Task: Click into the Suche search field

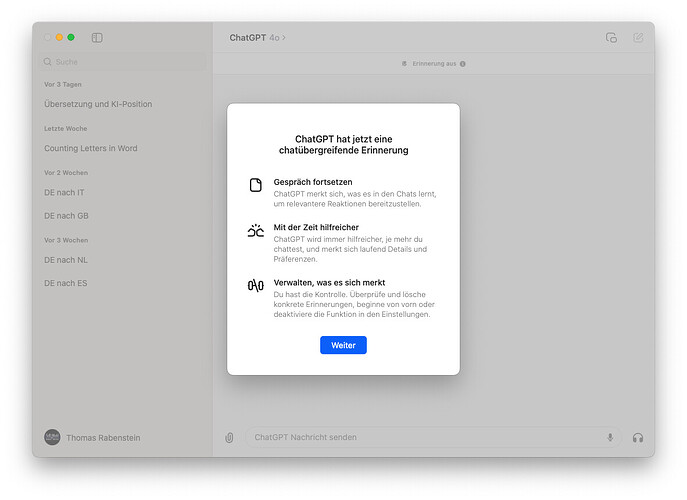Action: click(125, 62)
